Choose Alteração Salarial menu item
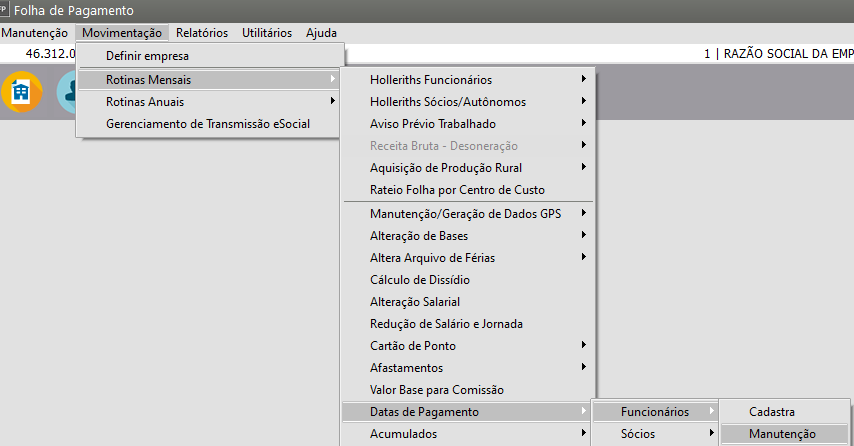 (415, 302)
